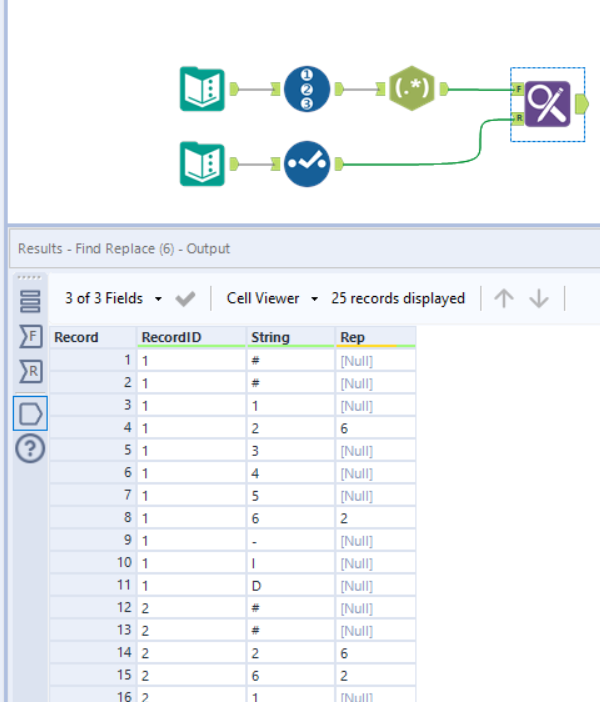Click top Text Input output anchor
This screenshot has width=600, height=702.
235,89
